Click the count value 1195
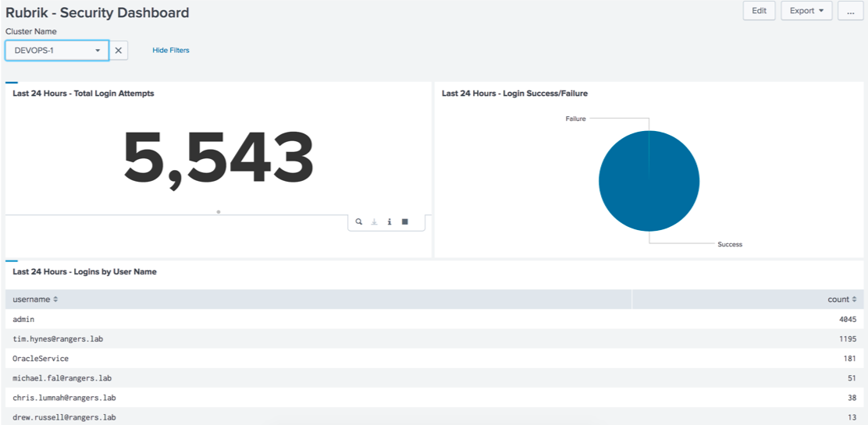The width and height of the screenshot is (868, 425). coord(848,338)
